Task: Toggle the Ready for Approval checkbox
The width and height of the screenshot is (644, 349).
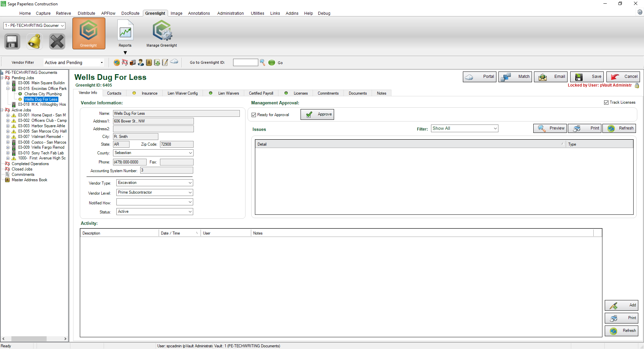Action: tap(254, 115)
